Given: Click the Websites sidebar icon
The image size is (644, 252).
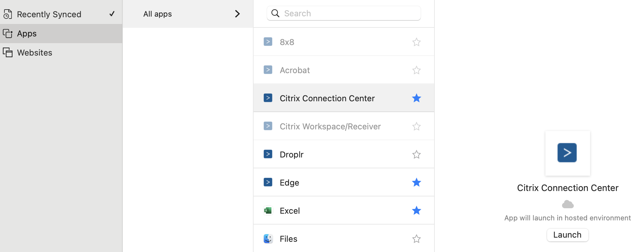Looking at the screenshot, I should 8,53.
